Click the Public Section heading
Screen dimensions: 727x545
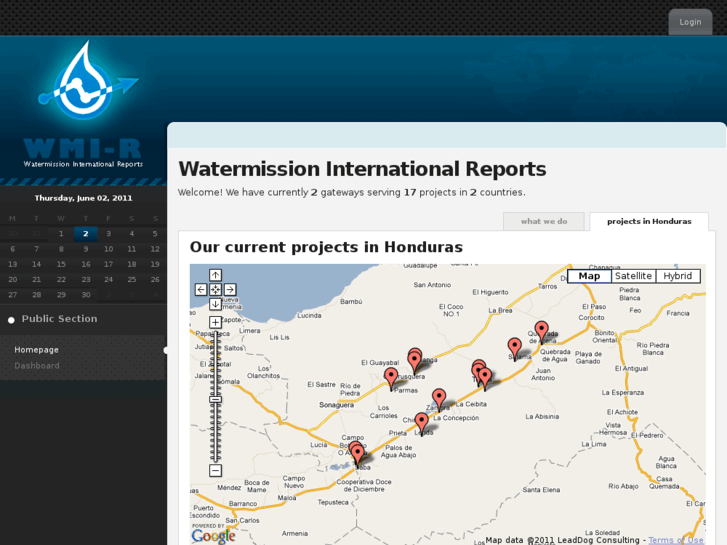click(59, 319)
